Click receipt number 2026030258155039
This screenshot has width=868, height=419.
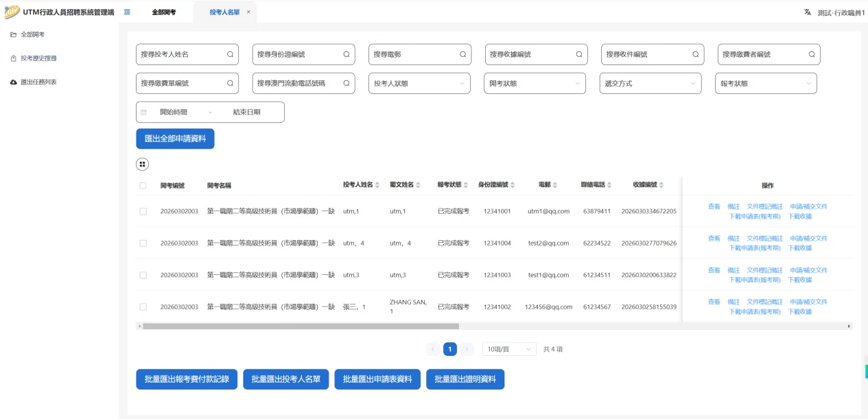tap(649, 307)
